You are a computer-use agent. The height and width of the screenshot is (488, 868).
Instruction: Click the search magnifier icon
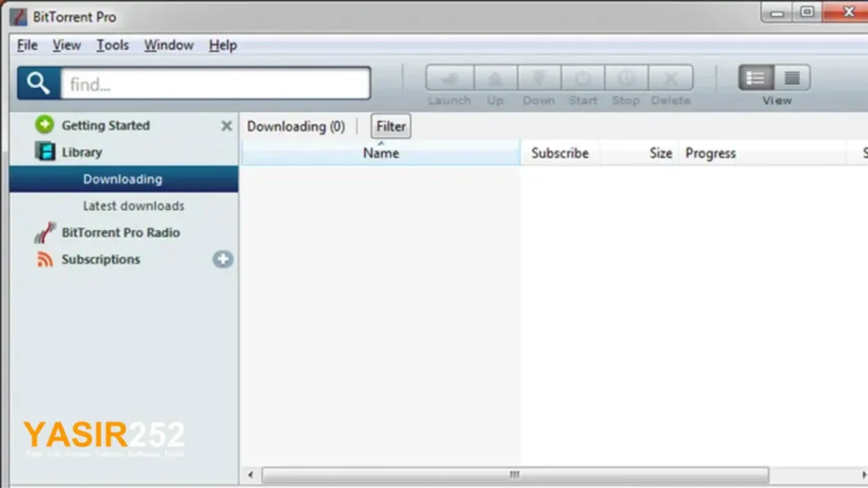point(38,84)
